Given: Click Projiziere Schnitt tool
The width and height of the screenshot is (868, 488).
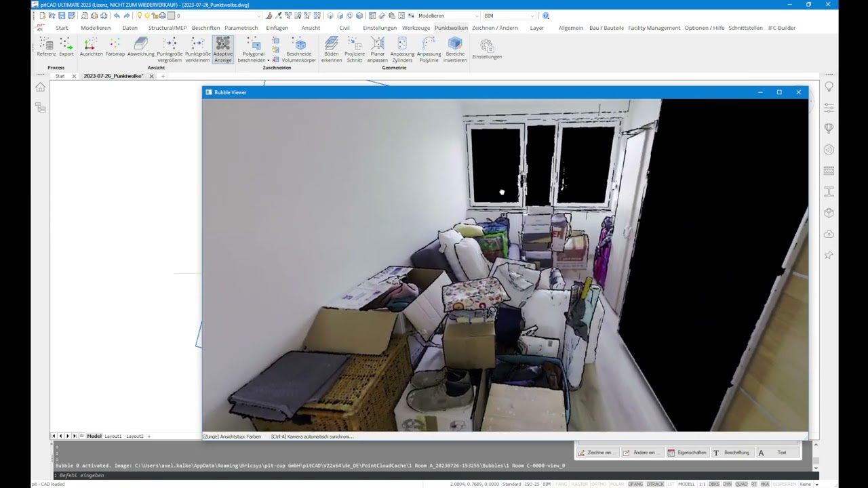Looking at the screenshot, I should 355,50.
